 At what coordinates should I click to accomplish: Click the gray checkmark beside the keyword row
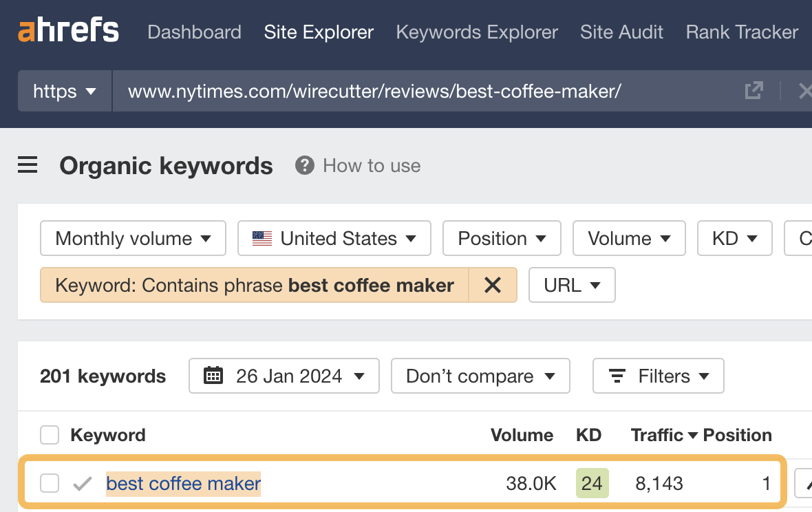coord(82,483)
